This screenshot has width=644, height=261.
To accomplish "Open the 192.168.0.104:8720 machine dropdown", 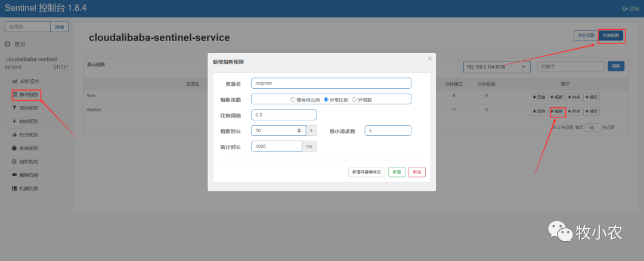I will coord(497,67).
